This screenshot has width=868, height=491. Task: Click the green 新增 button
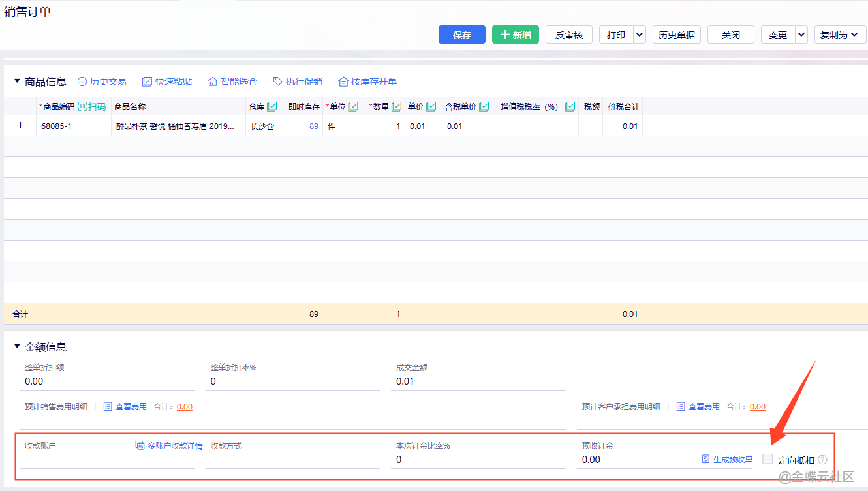516,35
